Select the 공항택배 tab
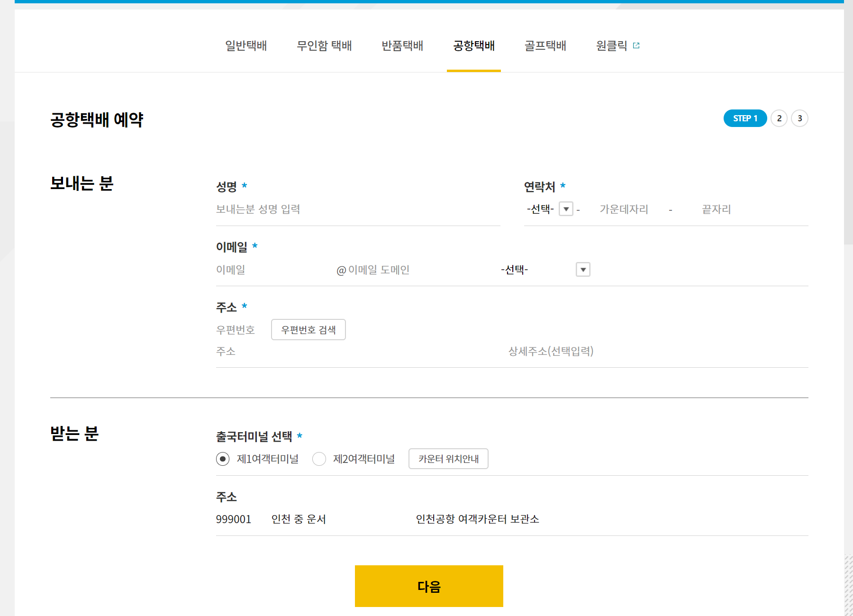 [474, 45]
